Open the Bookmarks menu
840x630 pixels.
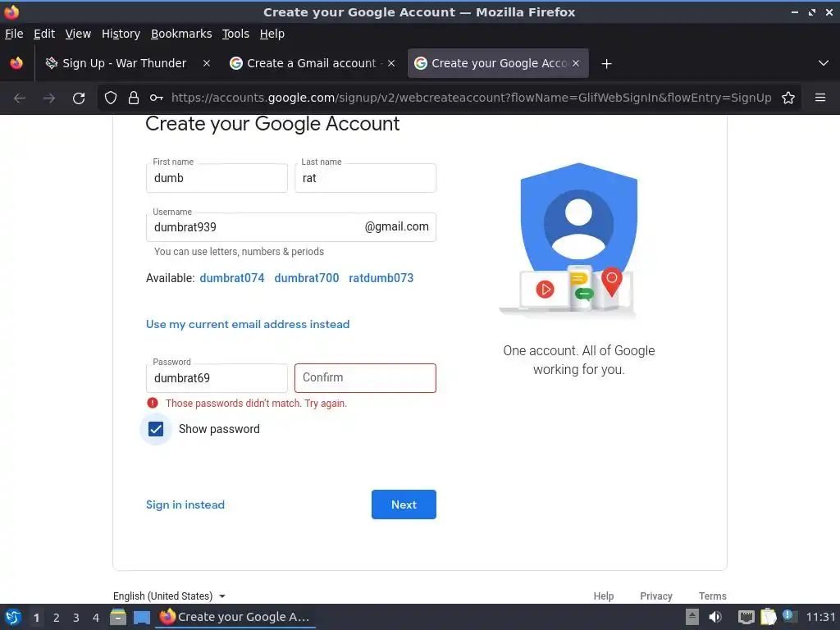tap(181, 34)
